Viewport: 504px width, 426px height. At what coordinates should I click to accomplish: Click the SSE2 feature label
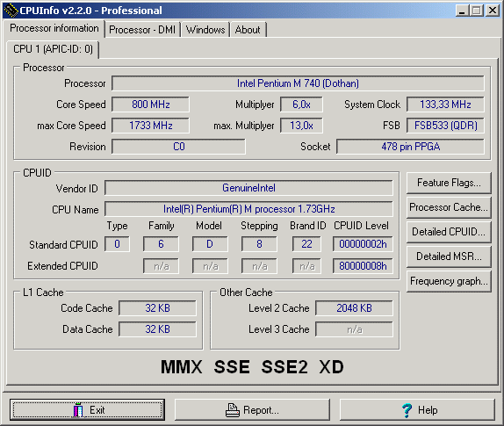click(284, 367)
